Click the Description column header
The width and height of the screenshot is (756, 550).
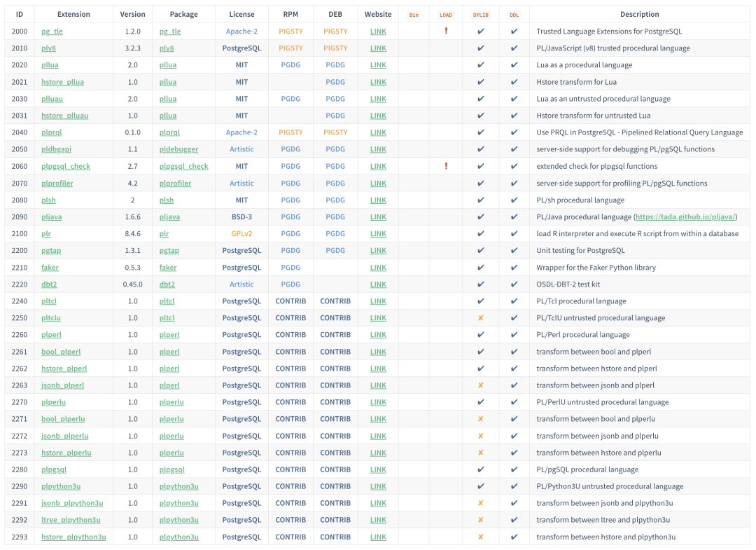[639, 15]
